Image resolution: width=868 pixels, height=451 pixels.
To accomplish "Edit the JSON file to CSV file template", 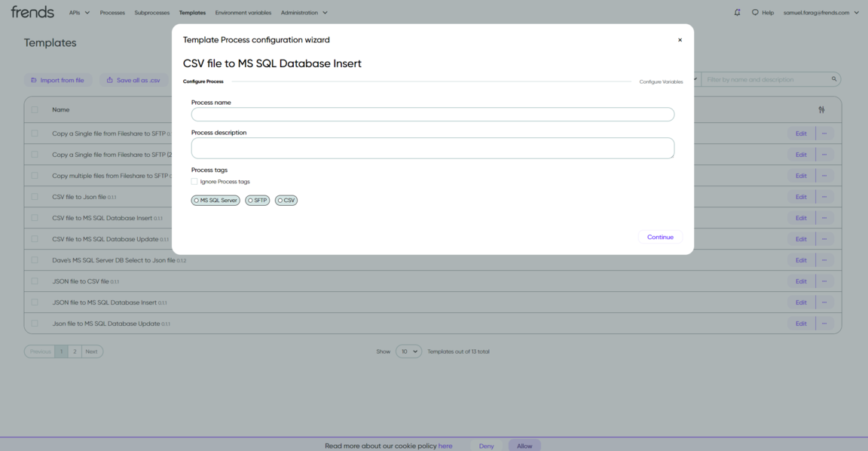I will [801, 281].
